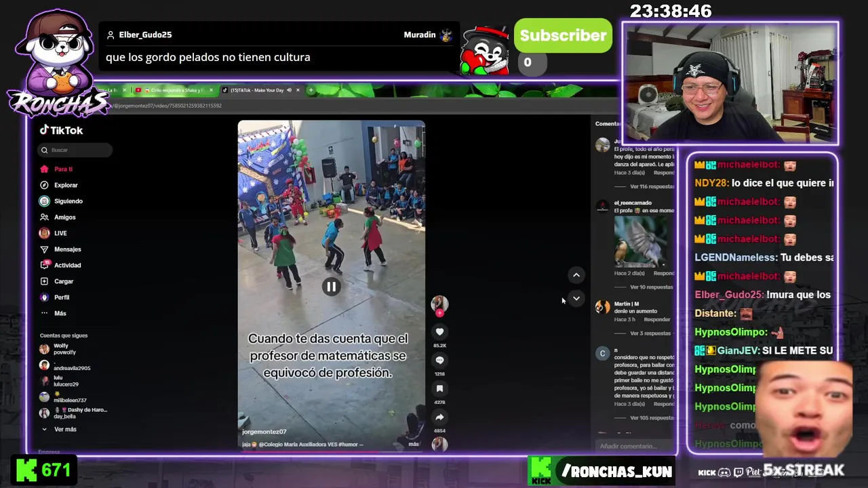Follow creator with red plus badge
This screenshot has height=488, width=868.
(x=439, y=313)
